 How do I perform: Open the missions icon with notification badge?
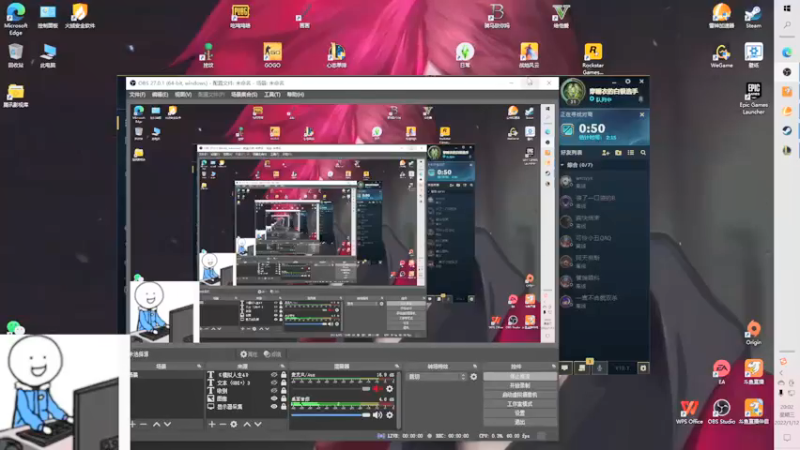point(582,367)
